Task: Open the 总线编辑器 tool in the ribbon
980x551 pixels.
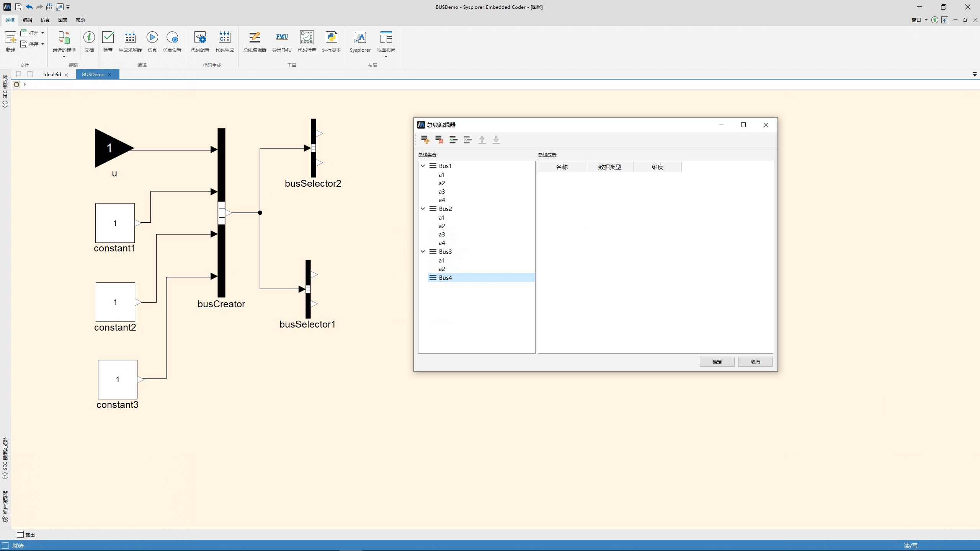Action: point(255,41)
